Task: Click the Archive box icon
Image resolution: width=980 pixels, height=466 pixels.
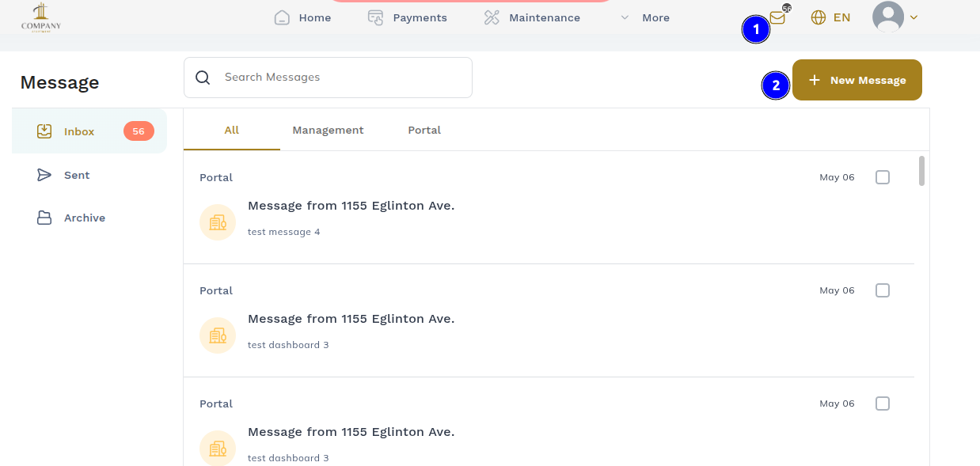Action: pyautogui.click(x=44, y=218)
